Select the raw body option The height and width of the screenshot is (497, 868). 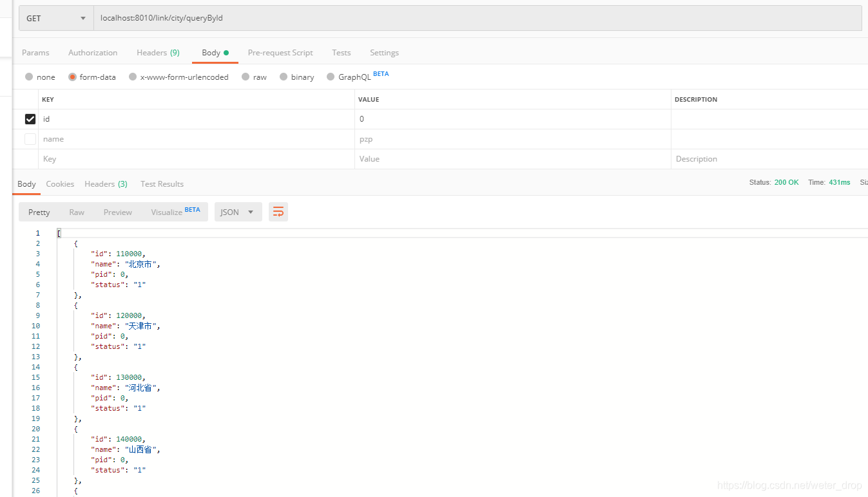tap(246, 77)
